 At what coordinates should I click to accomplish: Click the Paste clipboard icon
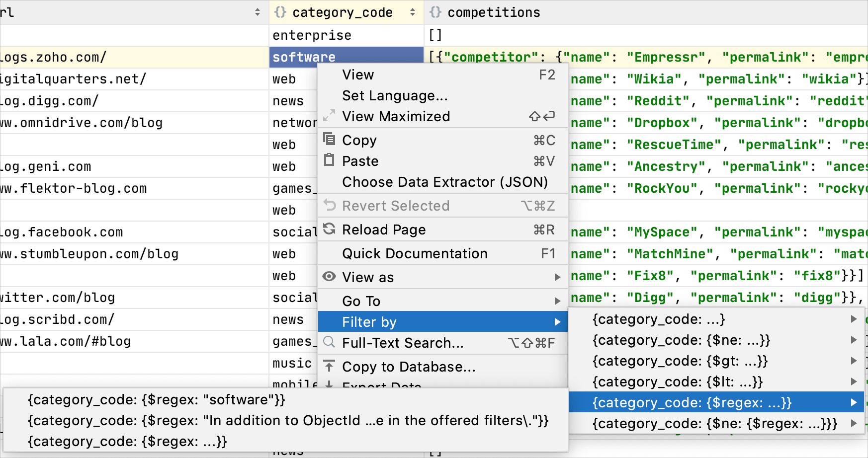tap(329, 160)
